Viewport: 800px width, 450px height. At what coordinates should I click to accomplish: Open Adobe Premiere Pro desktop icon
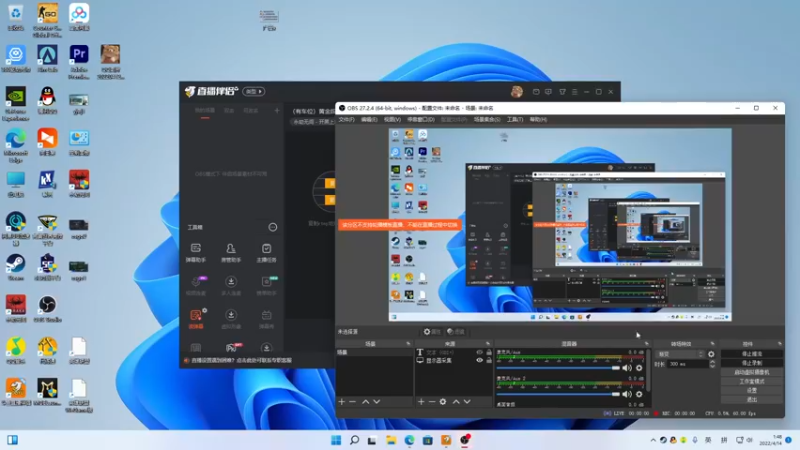(79, 62)
